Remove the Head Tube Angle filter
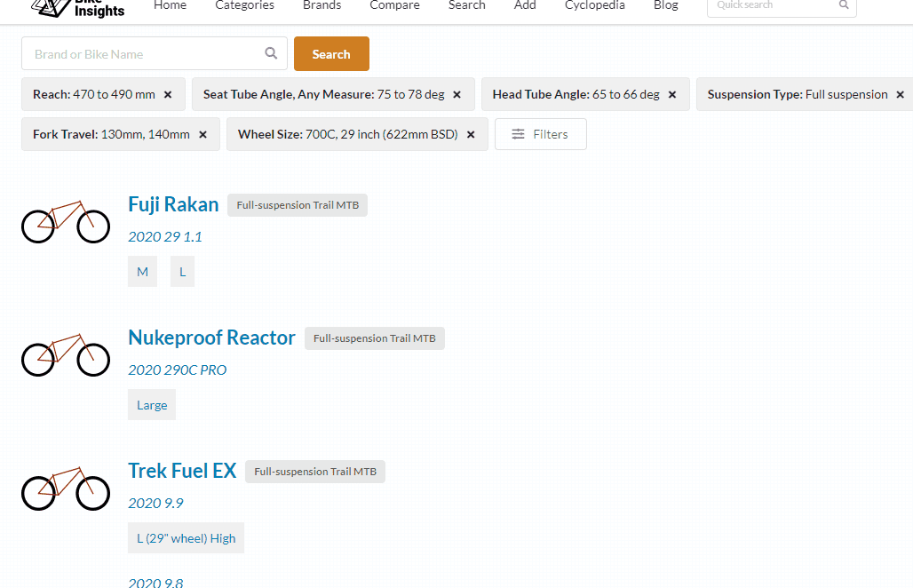This screenshot has height=588, width=913. (x=672, y=94)
